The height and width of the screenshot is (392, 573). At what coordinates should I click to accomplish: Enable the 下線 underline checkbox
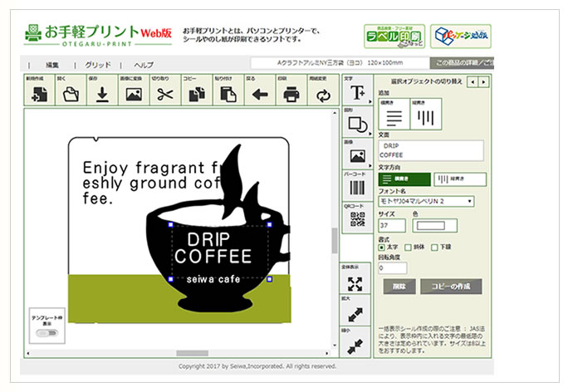[434, 247]
